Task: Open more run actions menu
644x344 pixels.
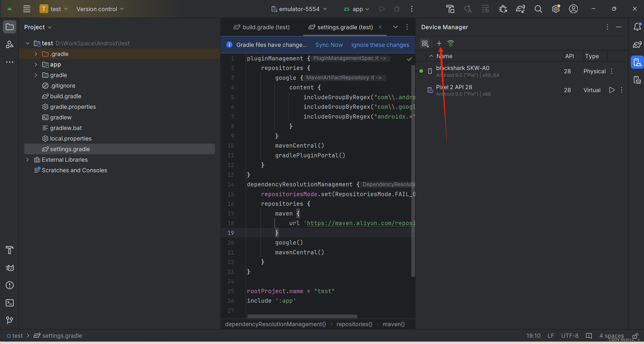Action: (412, 9)
